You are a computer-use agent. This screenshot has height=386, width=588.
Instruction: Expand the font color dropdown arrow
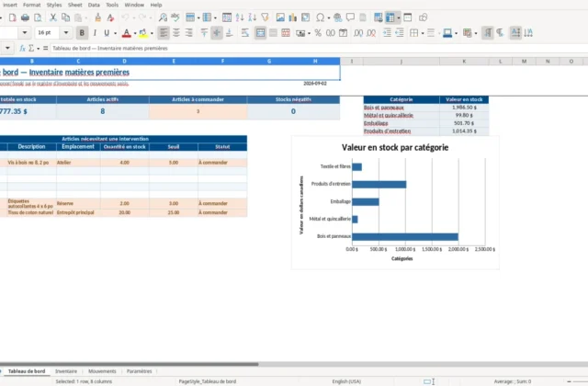coord(135,33)
